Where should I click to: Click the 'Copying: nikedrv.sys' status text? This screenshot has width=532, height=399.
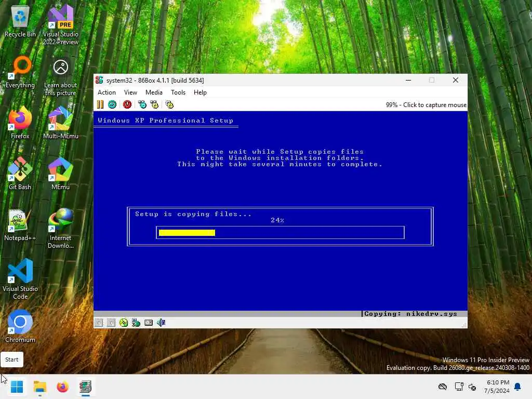[x=410, y=314]
